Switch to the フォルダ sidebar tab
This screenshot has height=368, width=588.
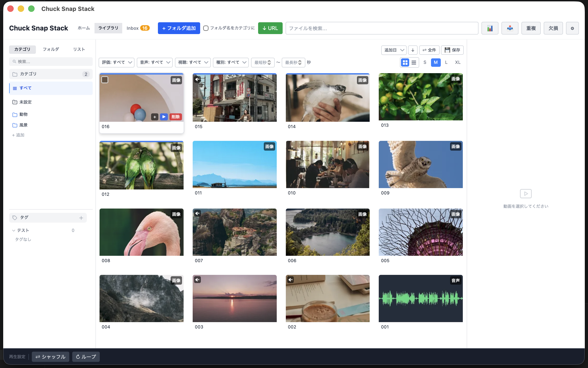pos(51,50)
